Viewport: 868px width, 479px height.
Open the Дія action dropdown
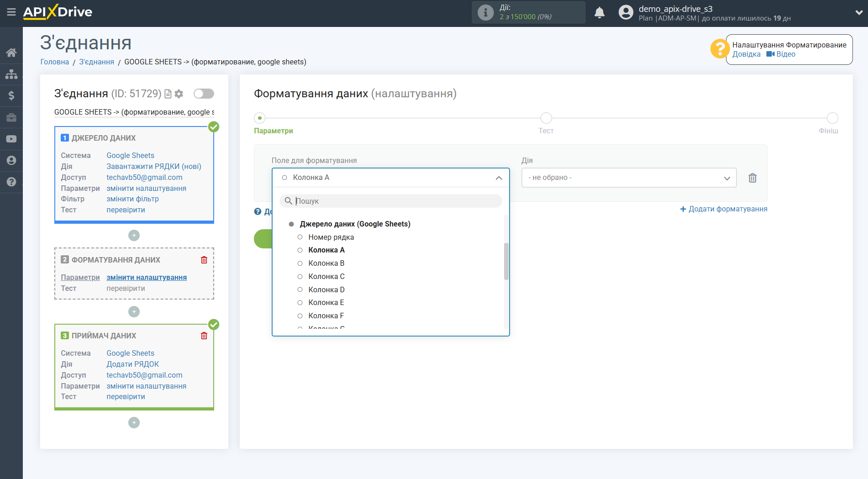pyautogui.click(x=629, y=178)
